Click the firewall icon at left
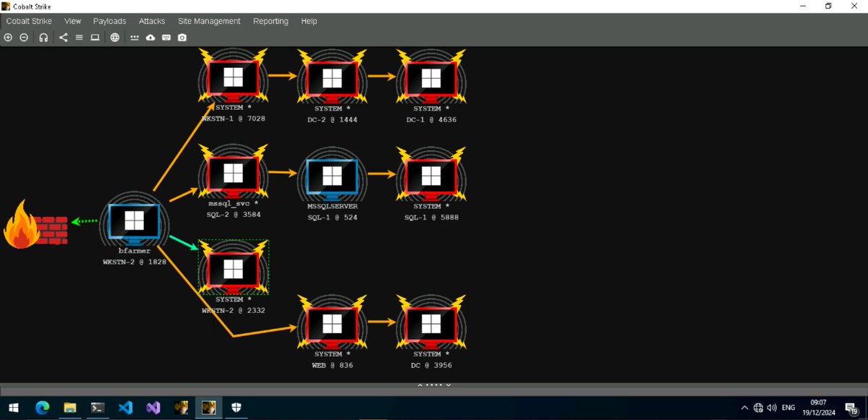Screen dimensions: 868x420 point(36,225)
